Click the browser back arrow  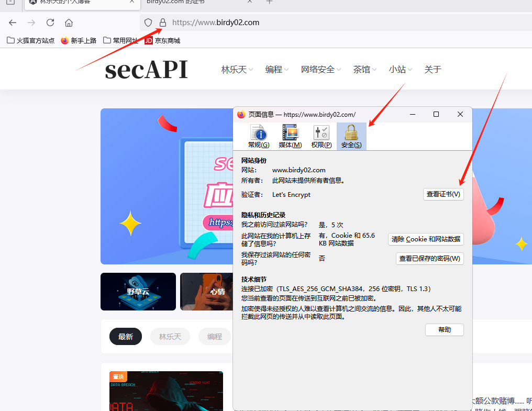[x=13, y=23]
